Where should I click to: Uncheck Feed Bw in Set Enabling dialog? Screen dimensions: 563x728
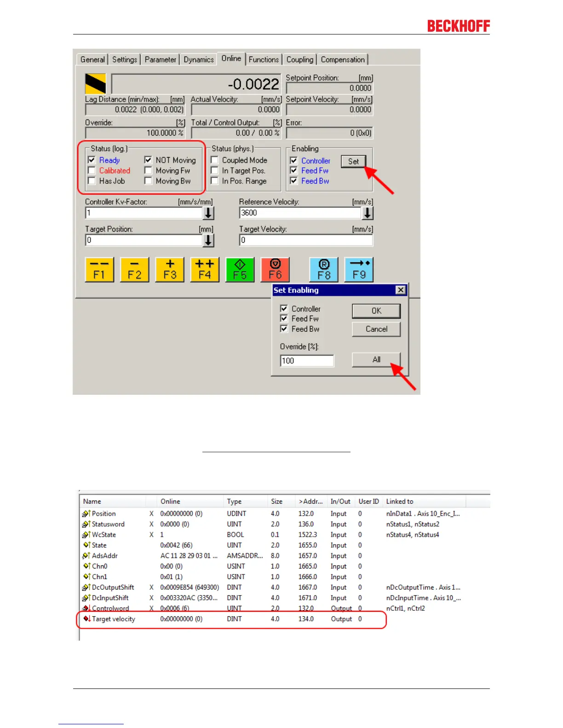point(284,329)
